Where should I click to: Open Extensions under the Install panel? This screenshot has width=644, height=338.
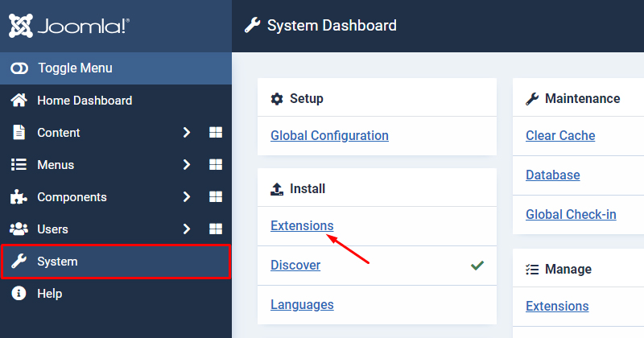point(302,225)
